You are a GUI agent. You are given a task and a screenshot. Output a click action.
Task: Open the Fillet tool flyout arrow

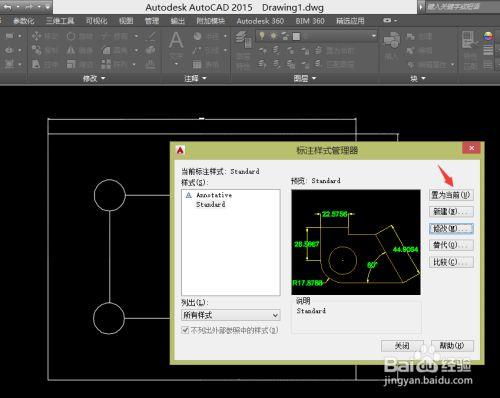136,50
